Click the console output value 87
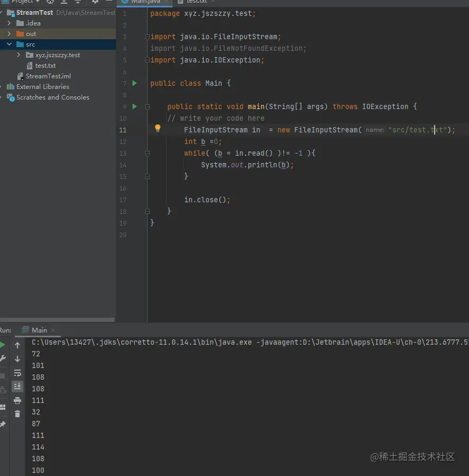Image resolution: width=469 pixels, height=476 pixels. coord(36,424)
